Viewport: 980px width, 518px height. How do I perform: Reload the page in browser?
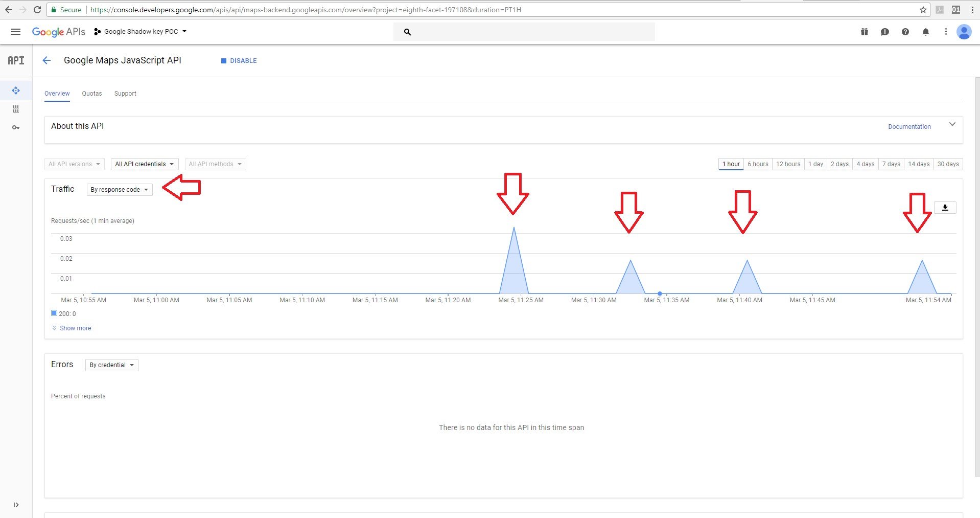37,10
